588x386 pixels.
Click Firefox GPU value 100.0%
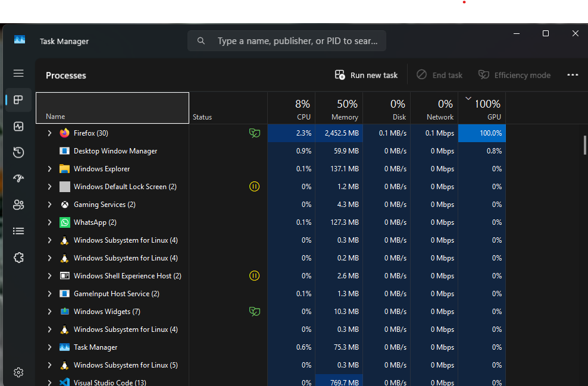[482, 133]
